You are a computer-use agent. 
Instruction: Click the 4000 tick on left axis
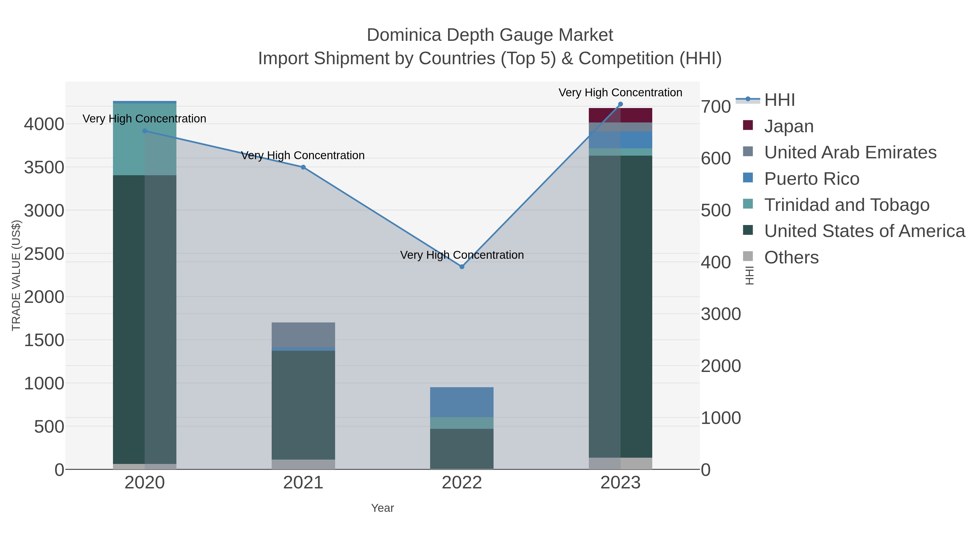pos(44,124)
